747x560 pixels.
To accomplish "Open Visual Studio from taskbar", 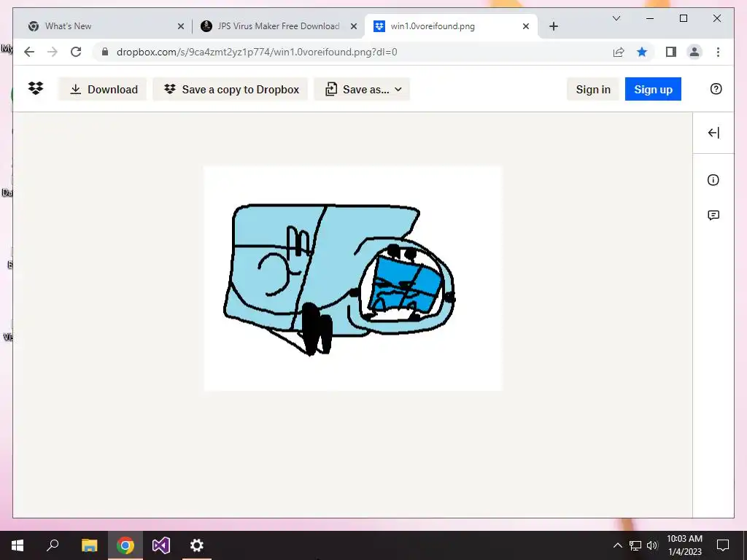I will 161,545.
